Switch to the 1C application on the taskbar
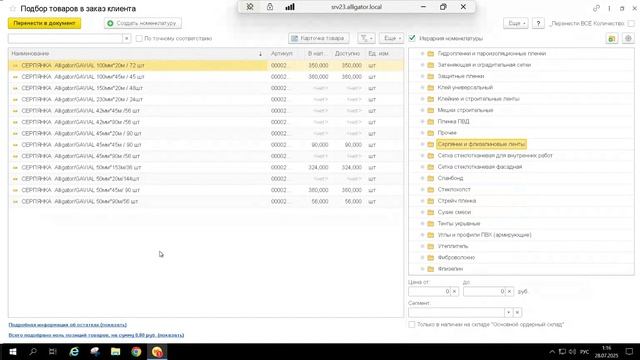Viewport: 640px width, 360px height. 157,352
